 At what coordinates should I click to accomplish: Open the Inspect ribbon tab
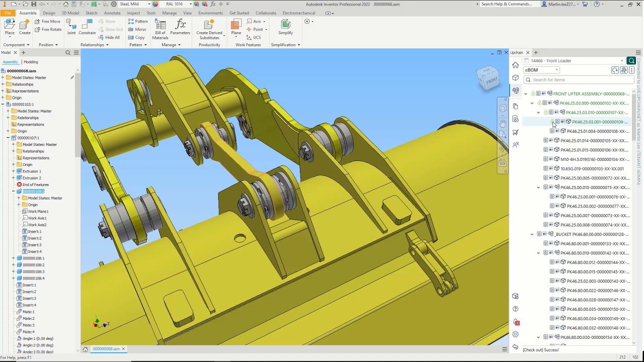(x=133, y=13)
